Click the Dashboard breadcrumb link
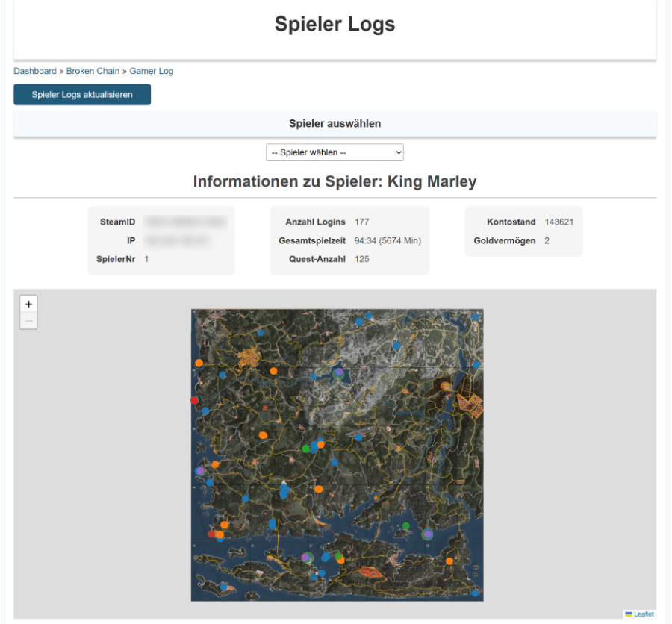This screenshot has height=624, width=672. [34, 71]
